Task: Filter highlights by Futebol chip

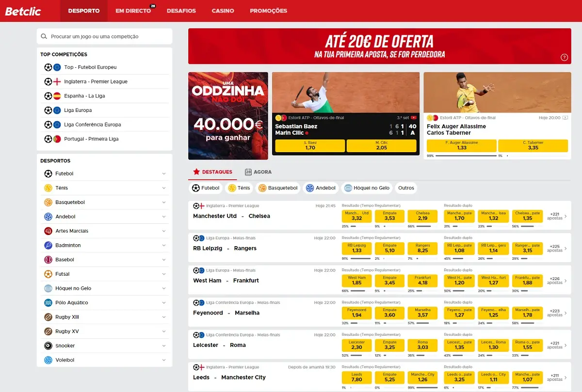Action: click(206, 188)
